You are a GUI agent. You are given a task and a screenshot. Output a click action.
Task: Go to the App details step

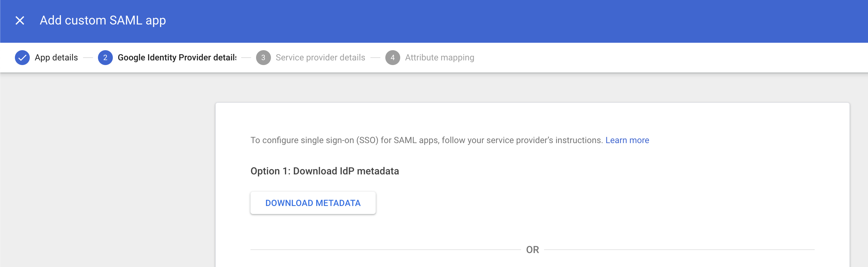click(56, 58)
